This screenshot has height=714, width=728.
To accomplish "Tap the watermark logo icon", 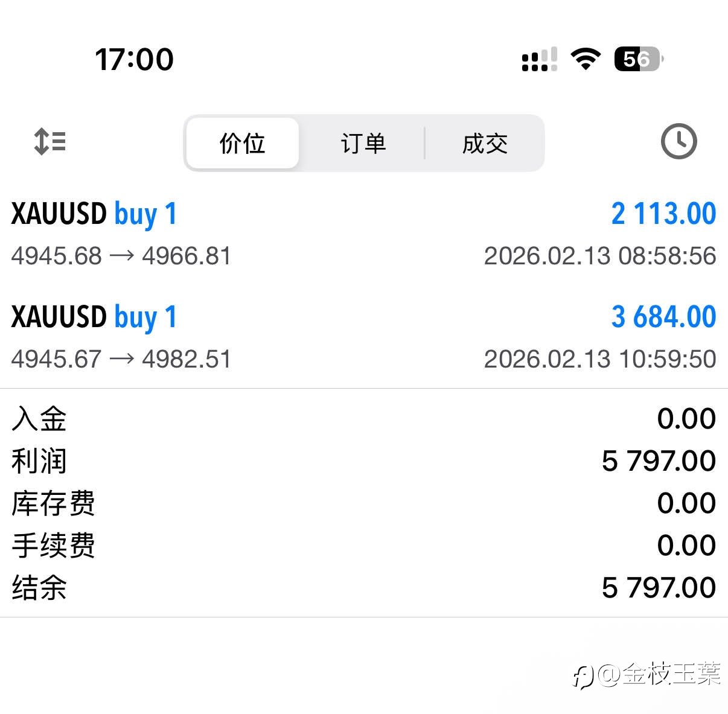I will (583, 676).
